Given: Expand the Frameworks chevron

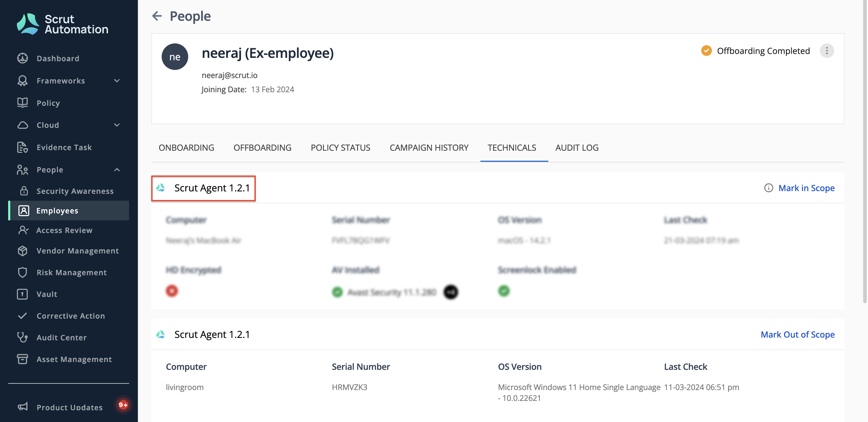Looking at the screenshot, I should (117, 81).
